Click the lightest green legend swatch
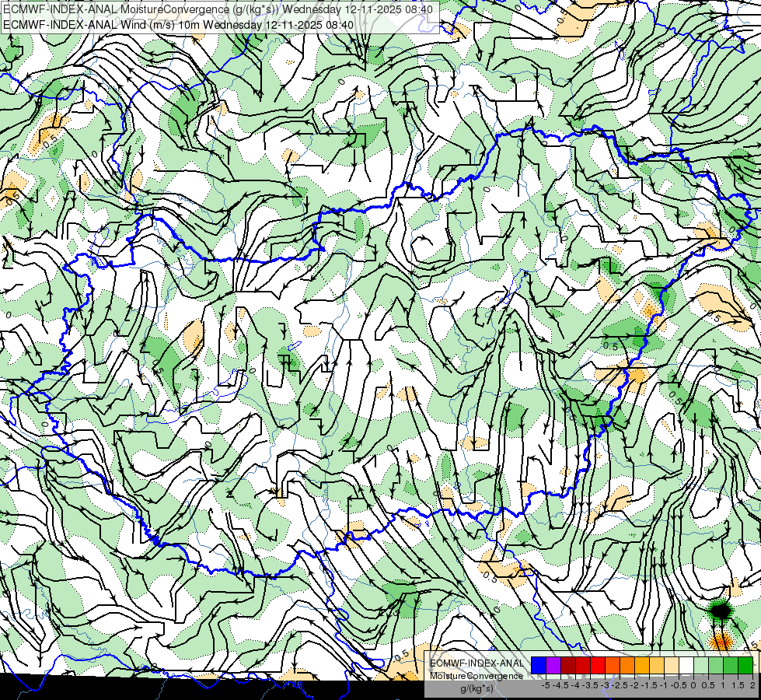761x700 pixels. click(701, 665)
